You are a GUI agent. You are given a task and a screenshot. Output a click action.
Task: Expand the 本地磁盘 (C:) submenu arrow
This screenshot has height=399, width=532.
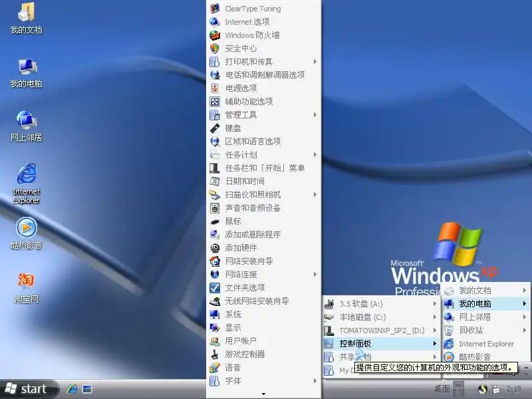point(435,317)
